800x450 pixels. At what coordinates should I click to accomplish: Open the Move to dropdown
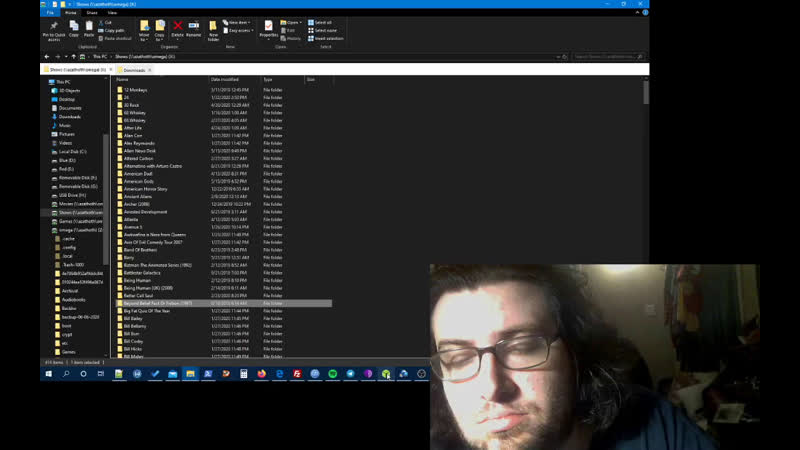click(144, 29)
